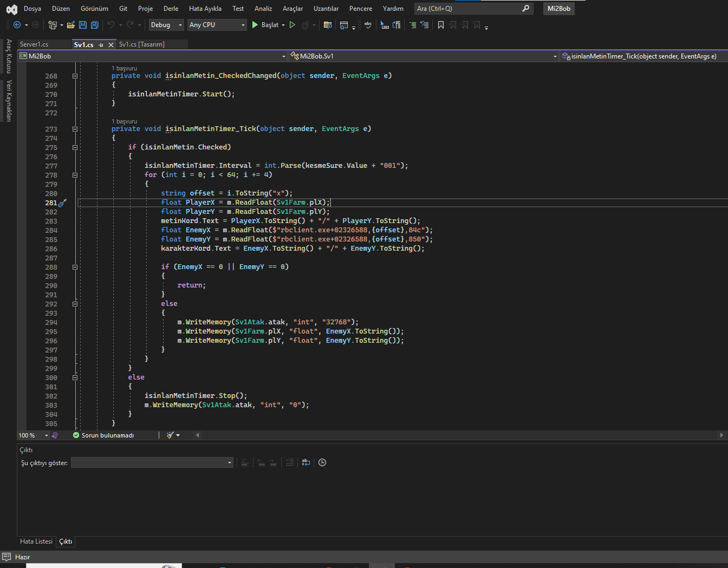The image size is (728, 568).
Task: Open the Uzantılar menu
Action: pyautogui.click(x=326, y=9)
